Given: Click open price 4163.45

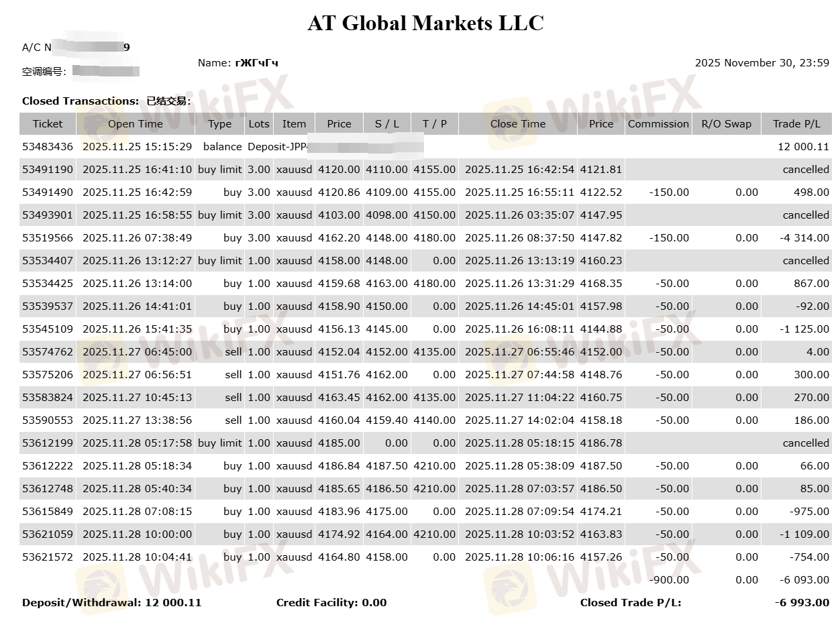Looking at the screenshot, I should point(339,397).
